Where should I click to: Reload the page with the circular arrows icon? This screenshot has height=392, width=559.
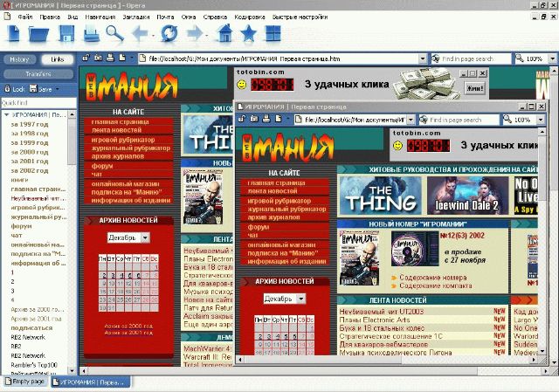point(169,33)
